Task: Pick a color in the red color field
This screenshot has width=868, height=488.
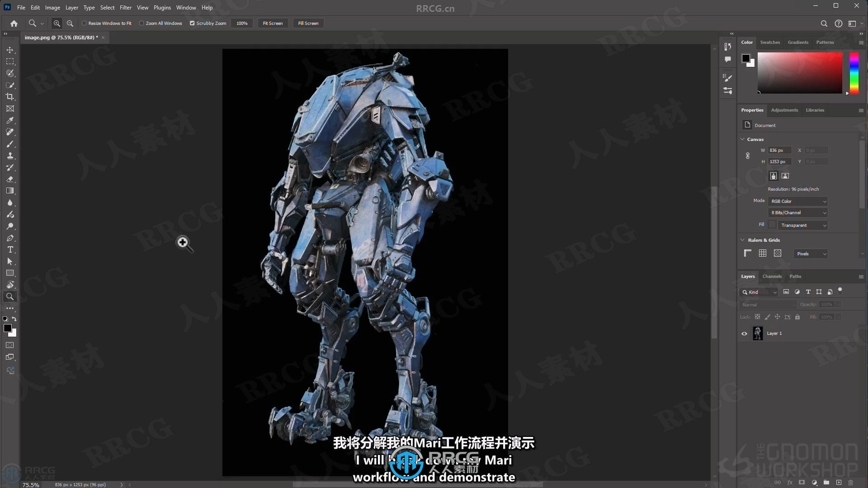Action: click(x=800, y=73)
